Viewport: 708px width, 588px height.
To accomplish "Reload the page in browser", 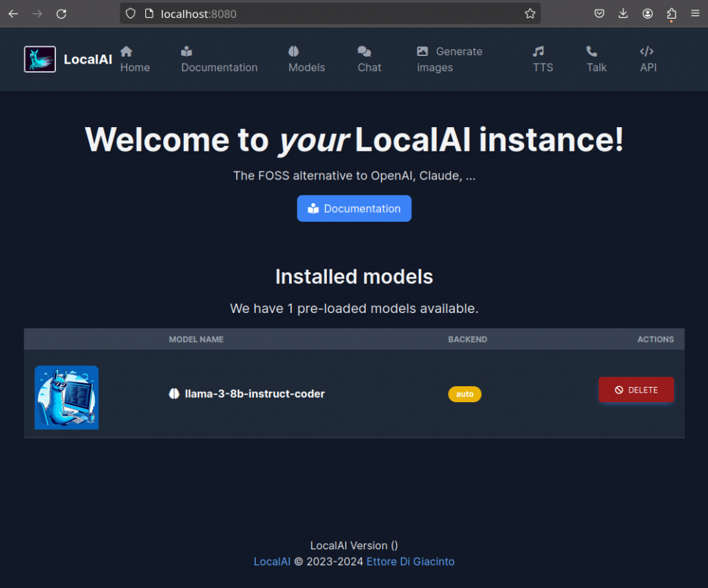I will (62, 13).
